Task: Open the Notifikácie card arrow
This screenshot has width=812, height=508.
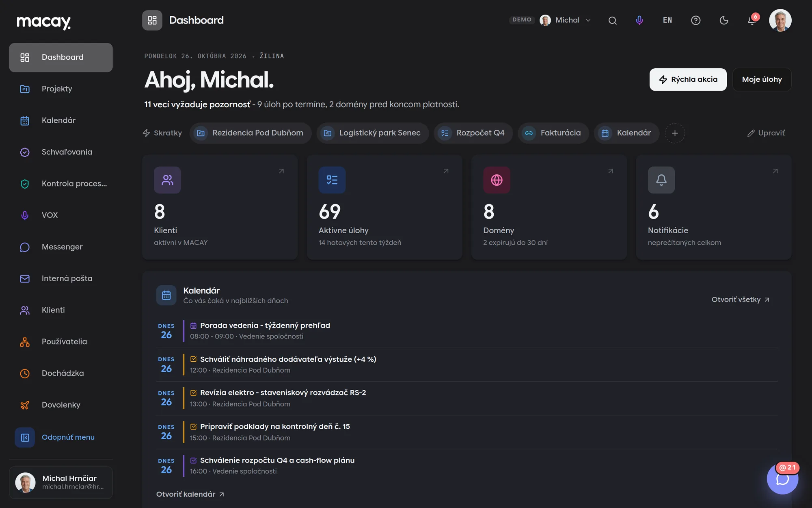Action: [x=775, y=171]
